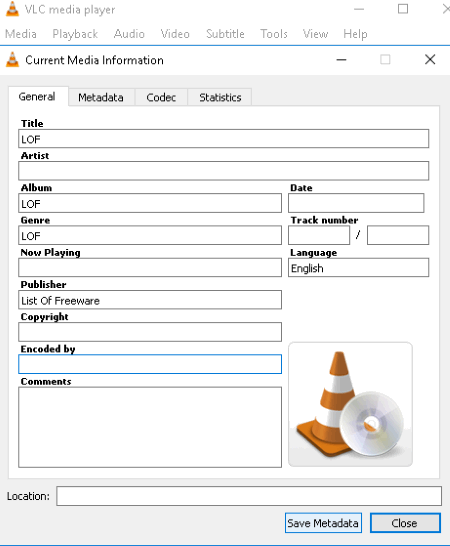450x546 pixels.
Task: Switch to the Codec tab
Action: pos(161,97)
